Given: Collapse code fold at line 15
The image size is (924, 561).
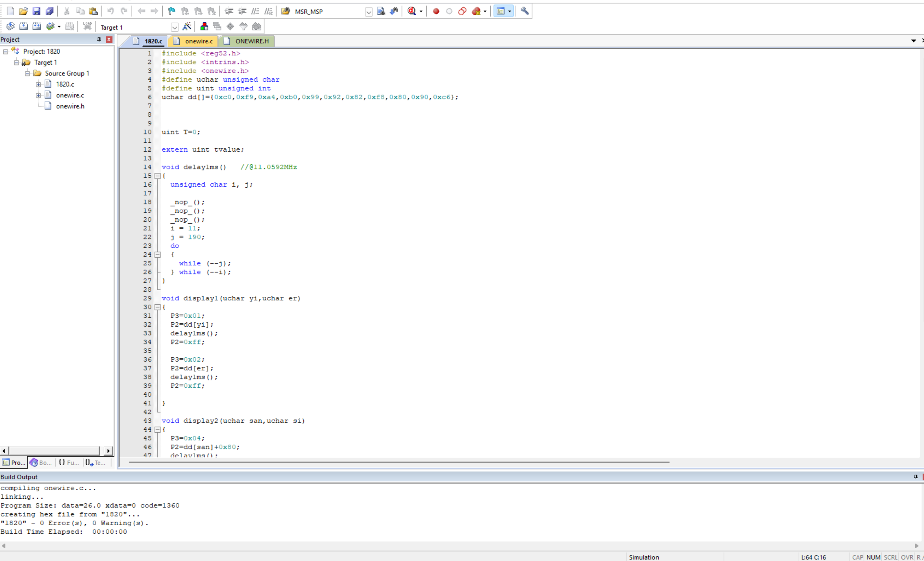Looking at the screenshot, I should coord(157,176).
